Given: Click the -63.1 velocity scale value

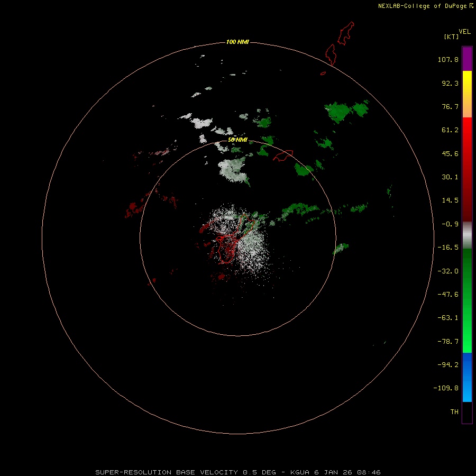Looking at the screenshot, I should tap(448, 318).
